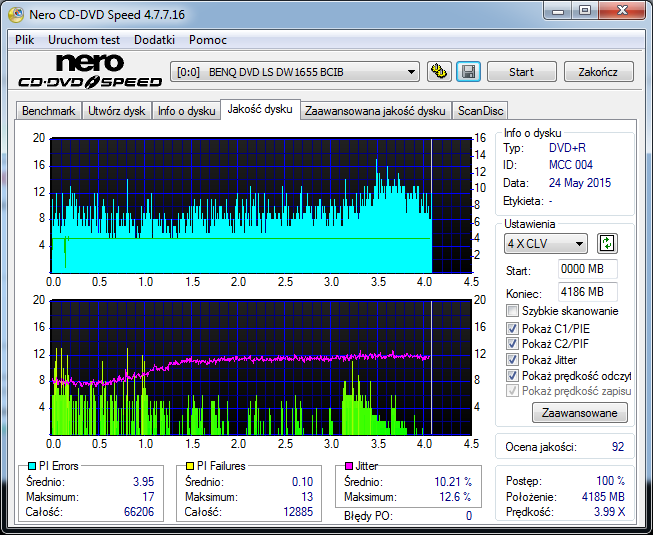Open the Dodatki menu
The image size is (653, 535).
pyautogui.click(x=154, y=40)
